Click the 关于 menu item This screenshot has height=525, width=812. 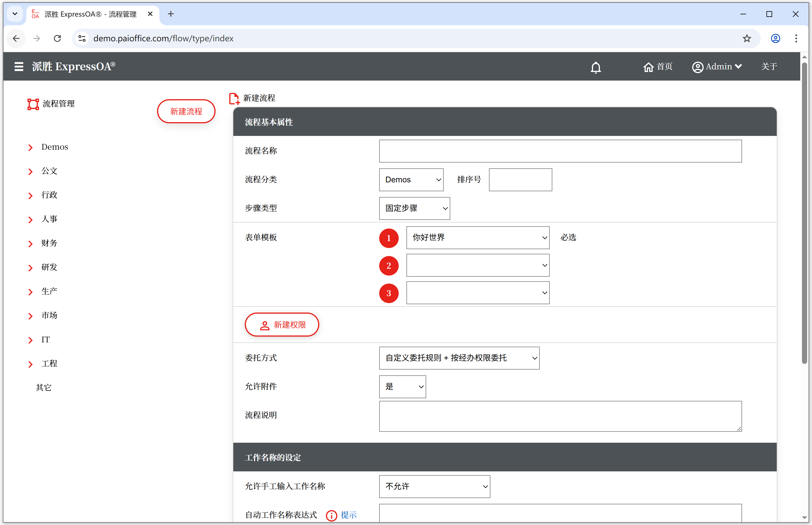[x=769, y=67]
